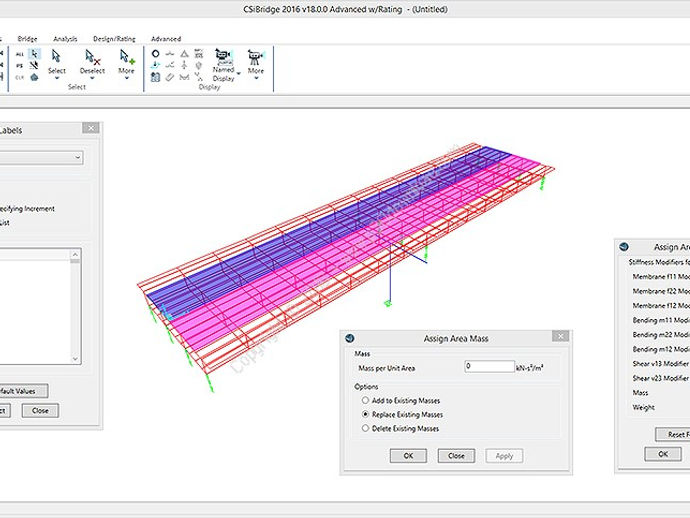Click the PS previous selection icon
The width and height of the screenshot is (690, 518).
[x=19, y=66]
